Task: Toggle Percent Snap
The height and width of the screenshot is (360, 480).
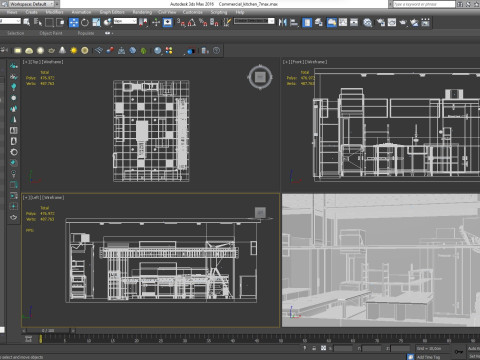Action: click(203, 23)
